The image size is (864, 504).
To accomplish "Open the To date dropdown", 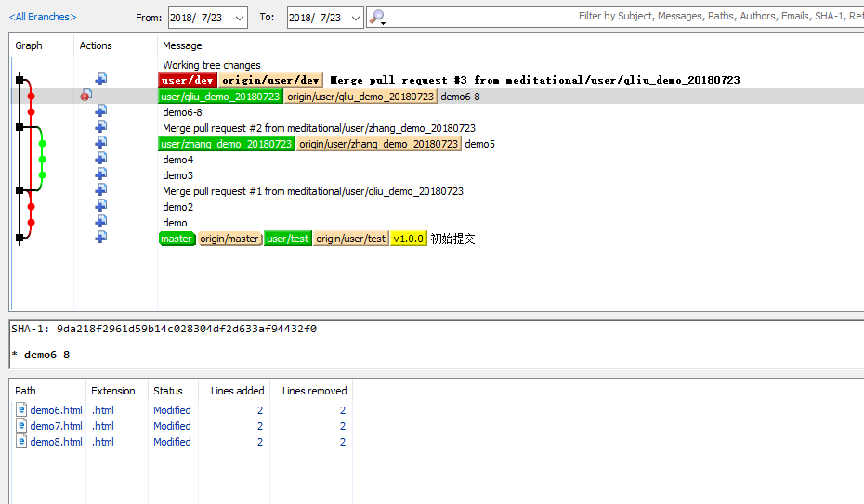I will pyautogui.click(x=354, y=18).
